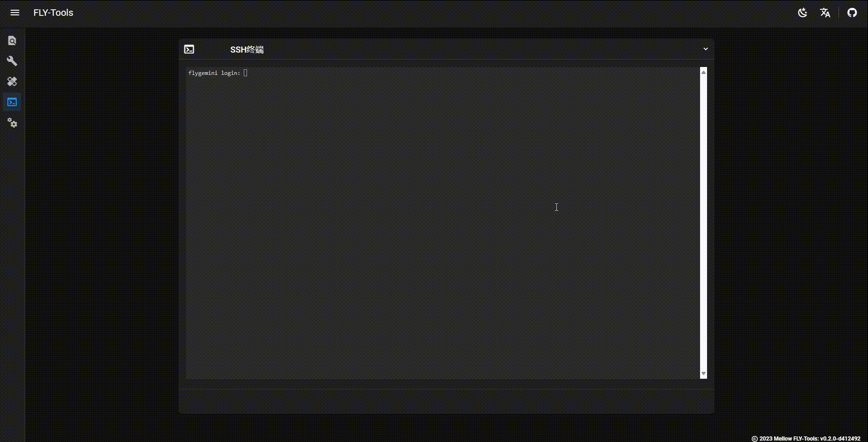The width and height of the screenshot is (868, 442).
Task: Open the GitHub repository link icon
Action: tap(852, 13)
